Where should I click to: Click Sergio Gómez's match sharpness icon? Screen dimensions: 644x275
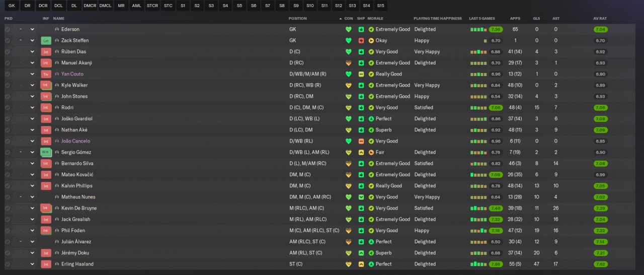pos(361,152)
